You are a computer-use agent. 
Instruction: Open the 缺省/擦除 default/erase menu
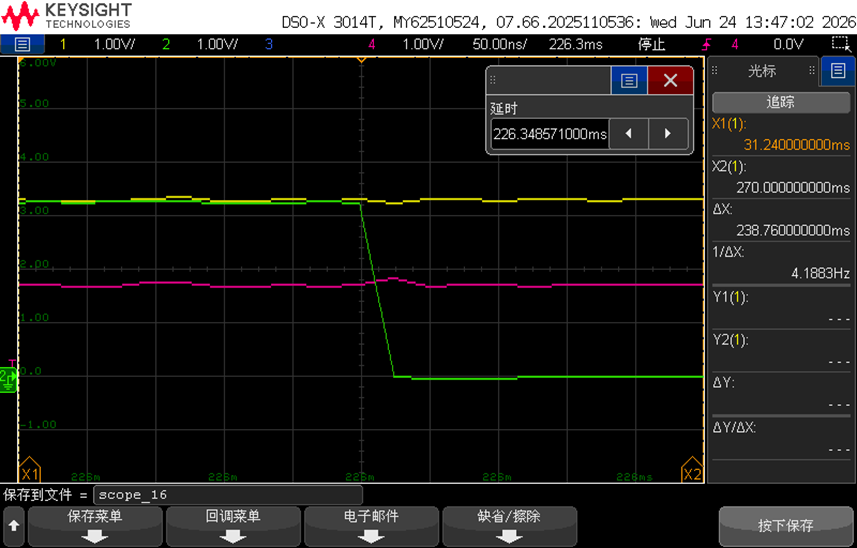(509, 526)
